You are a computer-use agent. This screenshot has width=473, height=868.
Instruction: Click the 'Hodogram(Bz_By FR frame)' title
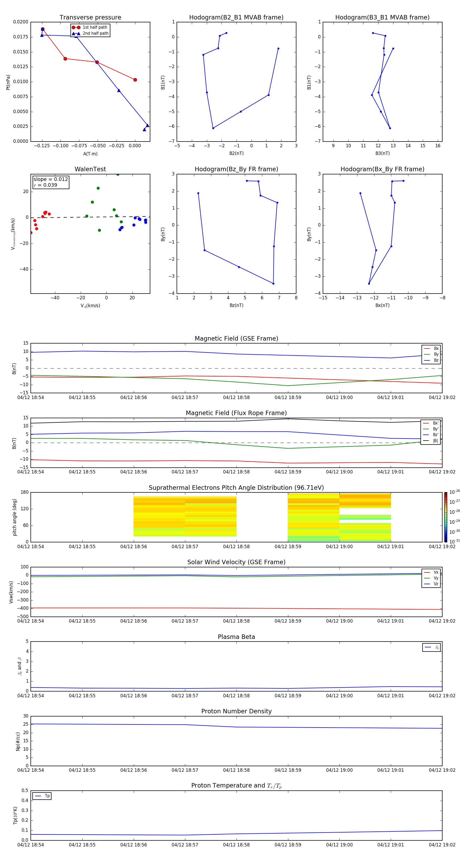[236, 169]
